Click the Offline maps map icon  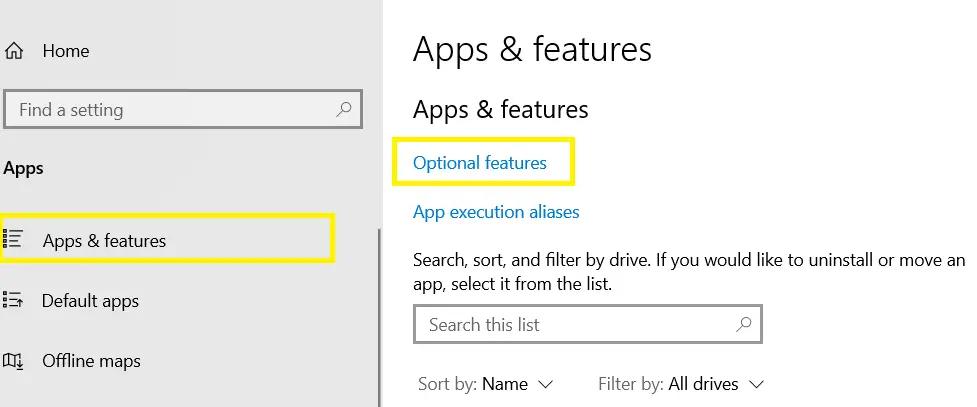[x=13, y=361]
